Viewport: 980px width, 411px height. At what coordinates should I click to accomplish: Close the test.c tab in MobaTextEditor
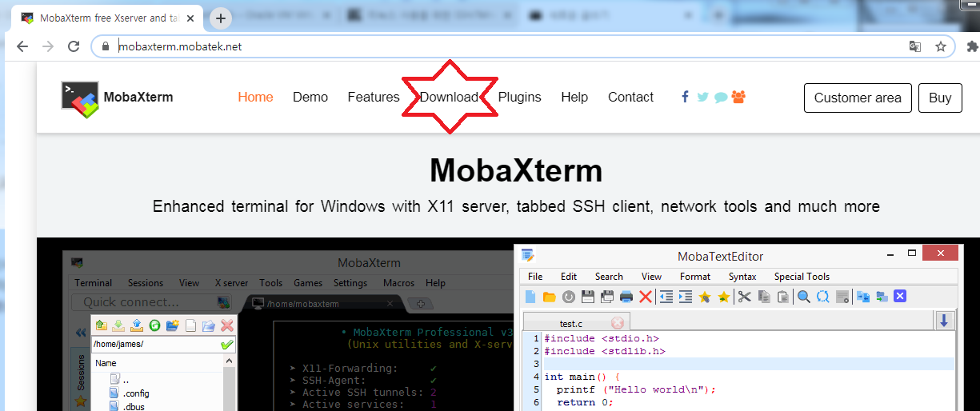[618, 323]
